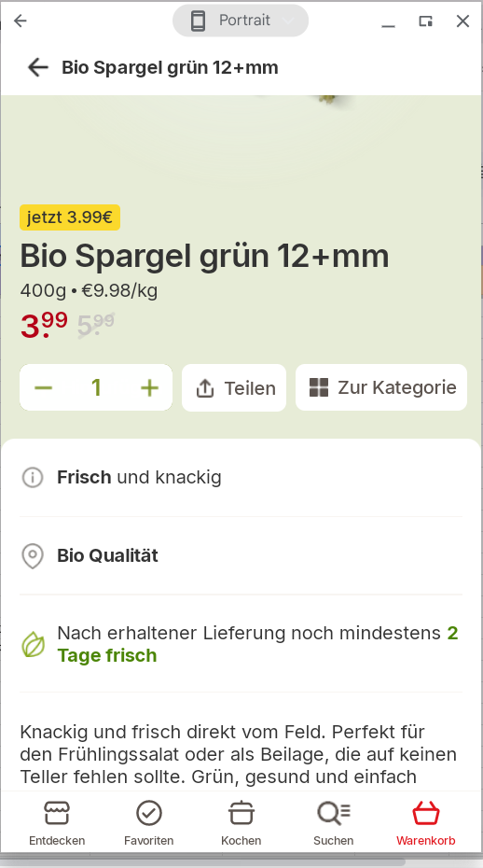Click the window-level back arrow at top left

click(21, 21)
